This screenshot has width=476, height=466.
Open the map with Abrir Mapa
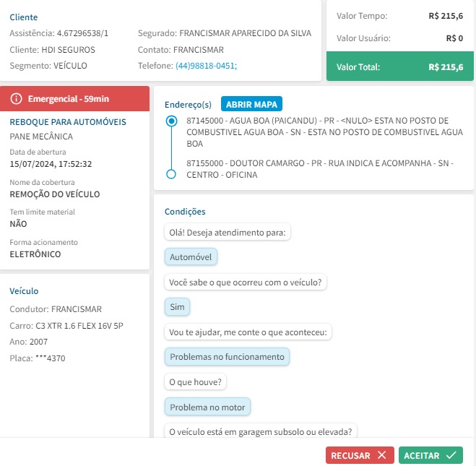[251, 104]
